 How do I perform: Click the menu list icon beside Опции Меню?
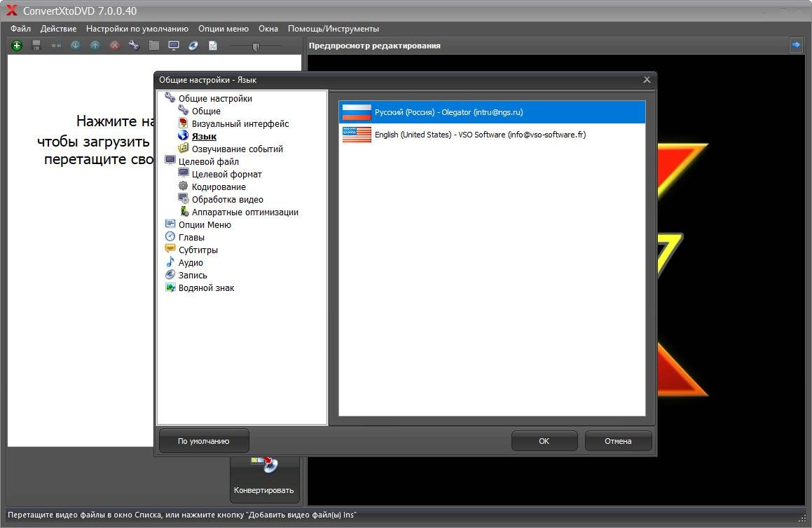[x=170, y=224]
